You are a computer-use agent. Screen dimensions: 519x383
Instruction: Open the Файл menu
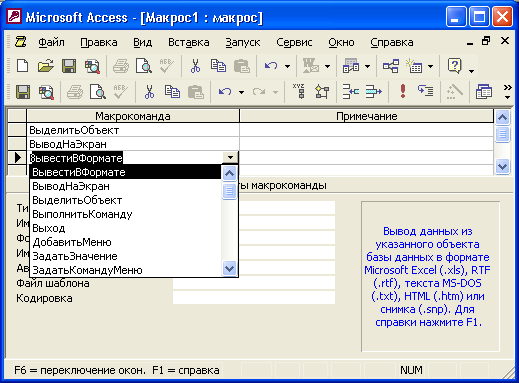[x=51, y=42]
